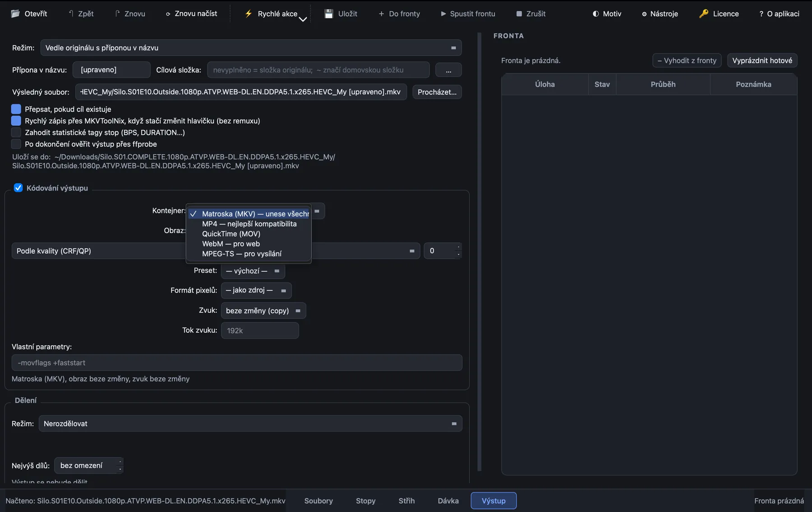Screen dimensions: 812x512
Task: Click the Zrušit stop square icon
Action: click(x=519, y=14)
